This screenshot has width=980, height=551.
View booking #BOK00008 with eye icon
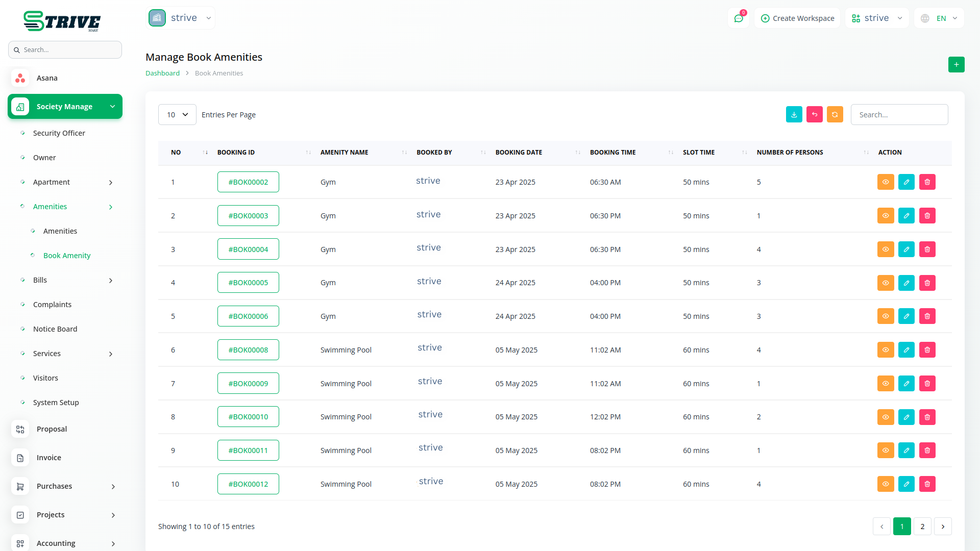pyautogui.click(x=886, y=350)
